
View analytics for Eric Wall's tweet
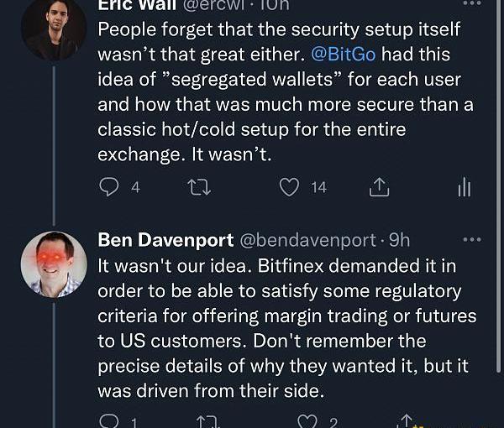pyautogui.click(x=465, y=187)
